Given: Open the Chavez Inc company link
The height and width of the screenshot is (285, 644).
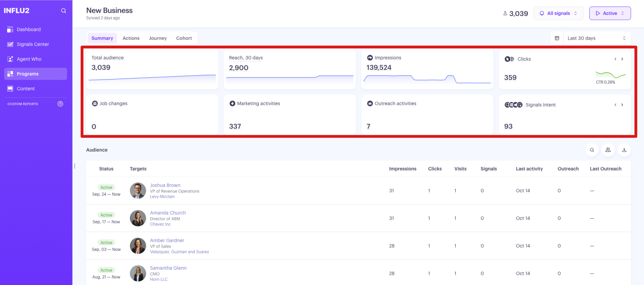Looking at the screenshot, I should 160,224.
